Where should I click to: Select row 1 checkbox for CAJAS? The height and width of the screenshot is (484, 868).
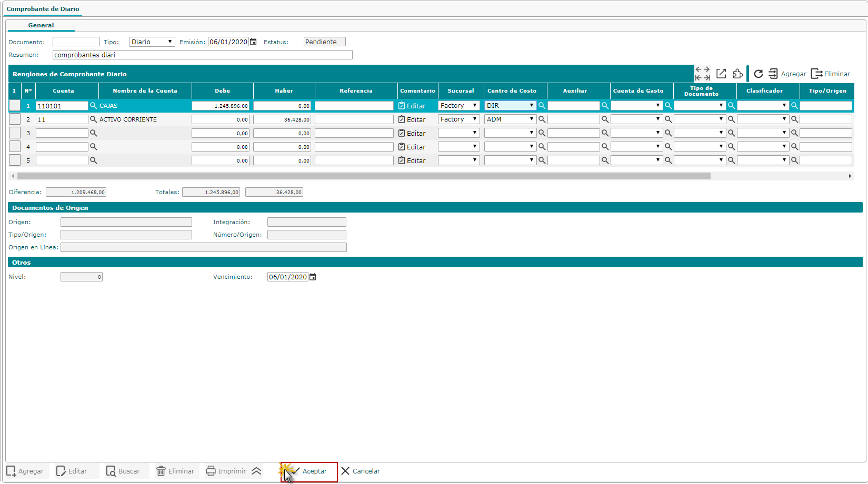pos(15,106)
